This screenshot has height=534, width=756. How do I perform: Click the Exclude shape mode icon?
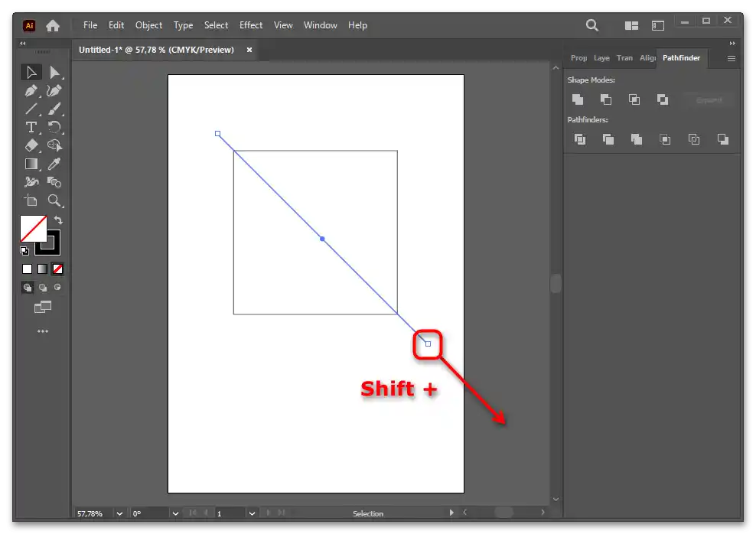pyautogui.click(x=663, y=99)
